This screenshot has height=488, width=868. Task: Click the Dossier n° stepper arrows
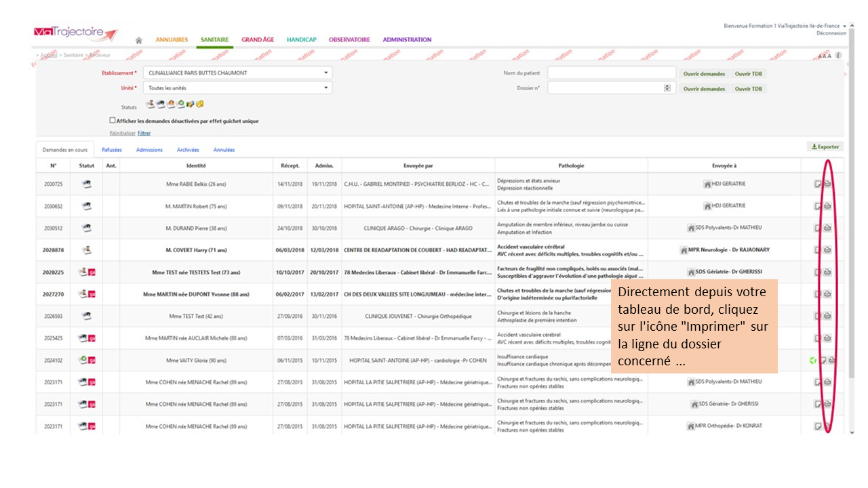coord(667,88)
